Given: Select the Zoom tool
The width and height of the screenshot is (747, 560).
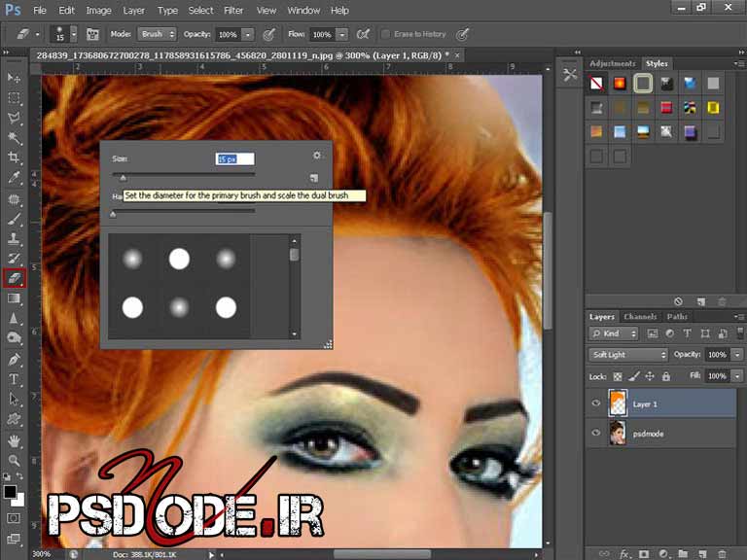Looking at the screenshot, I should [14, 461].
